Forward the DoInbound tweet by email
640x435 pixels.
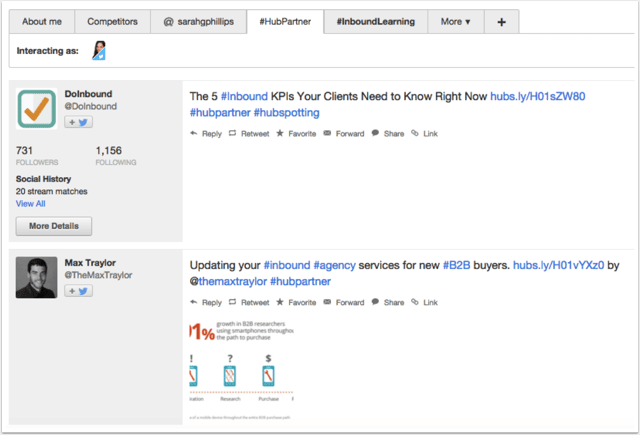point(344,133)
